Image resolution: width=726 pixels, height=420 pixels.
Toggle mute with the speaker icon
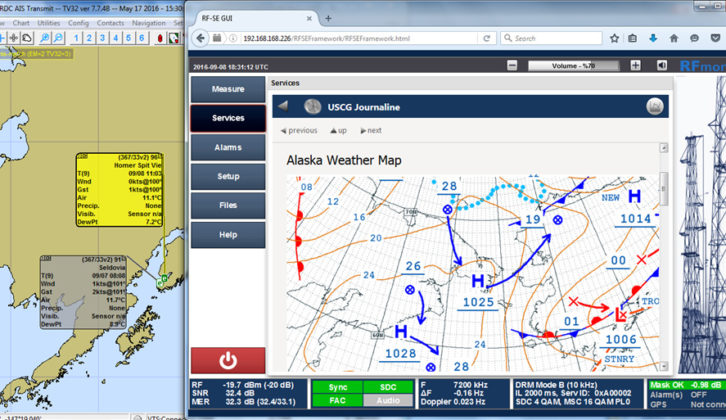tap(662, 65)
